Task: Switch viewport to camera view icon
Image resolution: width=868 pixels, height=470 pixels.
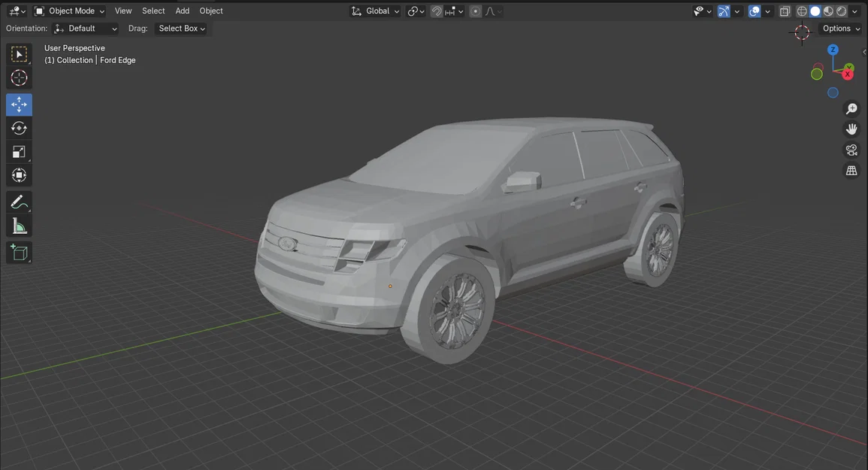Action: coord(851,150)
